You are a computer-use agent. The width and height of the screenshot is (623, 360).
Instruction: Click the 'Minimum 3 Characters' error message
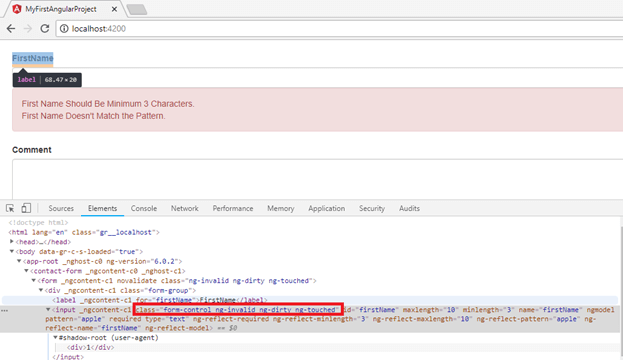pyautogui.click(x=108, y=104)
